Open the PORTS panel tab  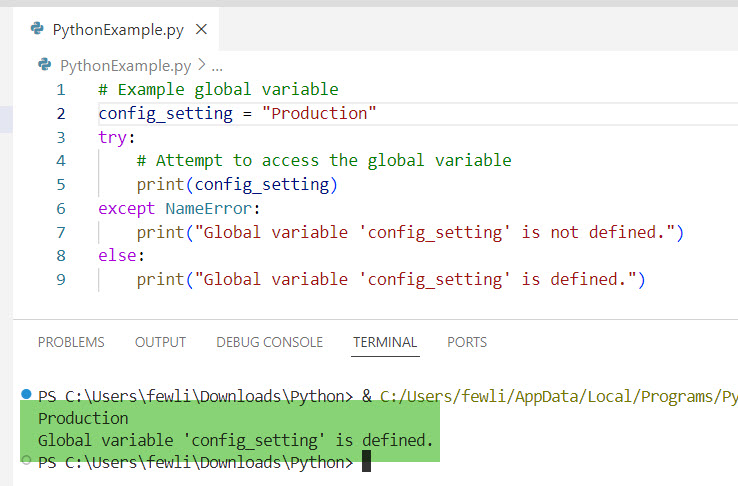(467, 342)
